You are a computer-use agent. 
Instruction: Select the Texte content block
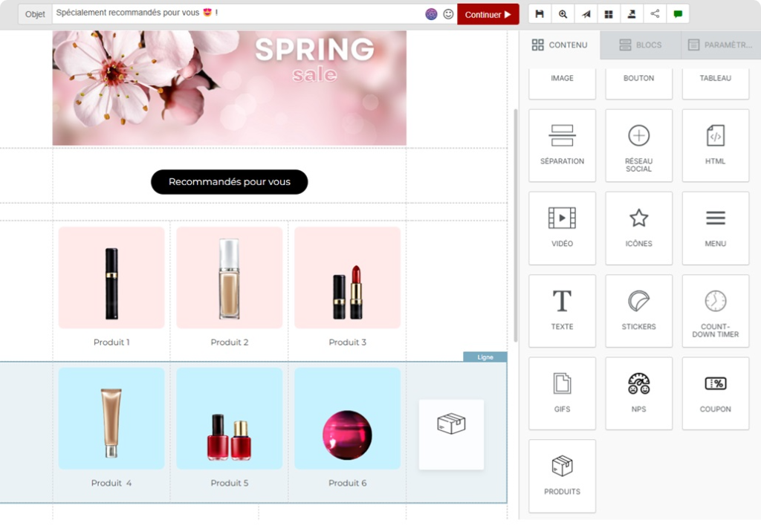point(562,311)
